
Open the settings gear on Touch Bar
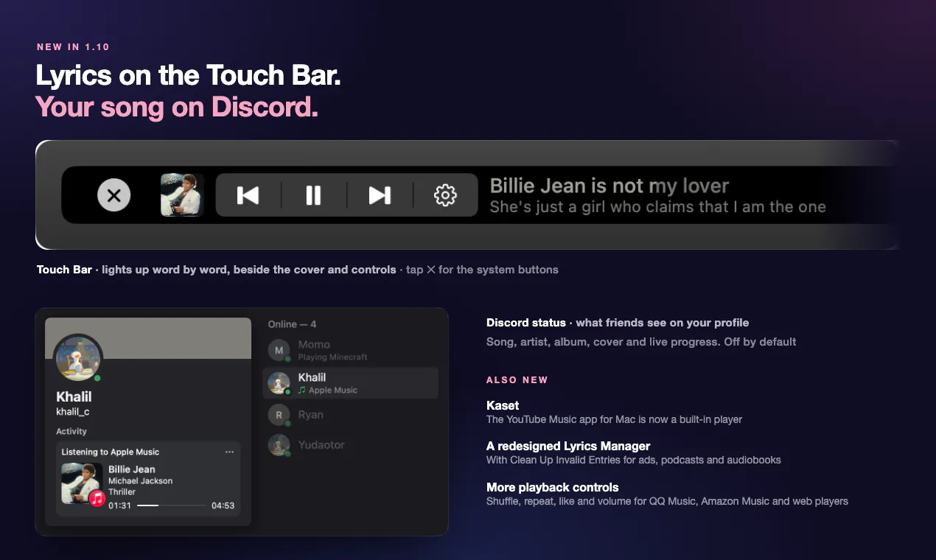pyautogui.click(x=445, y=195)
